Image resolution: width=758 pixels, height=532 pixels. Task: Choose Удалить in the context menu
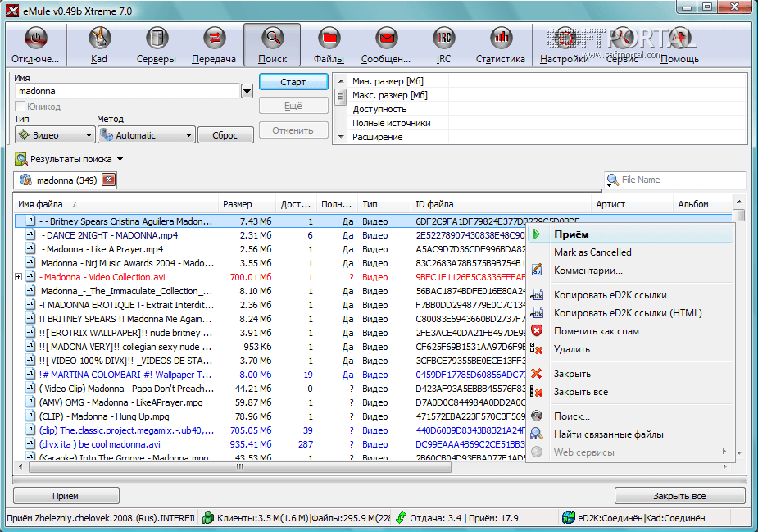(630, 349)
